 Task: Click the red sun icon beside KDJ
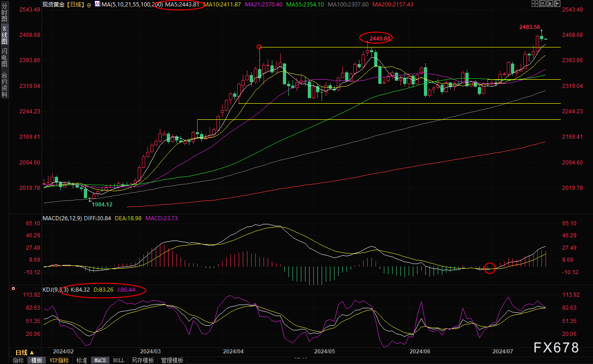(x=13, y=289)
